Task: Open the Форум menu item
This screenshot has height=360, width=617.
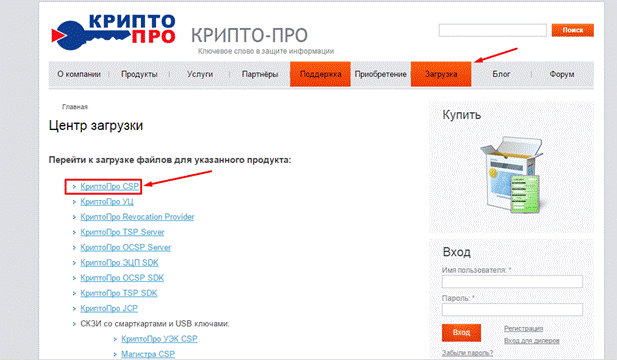Action: click(562, 74)
